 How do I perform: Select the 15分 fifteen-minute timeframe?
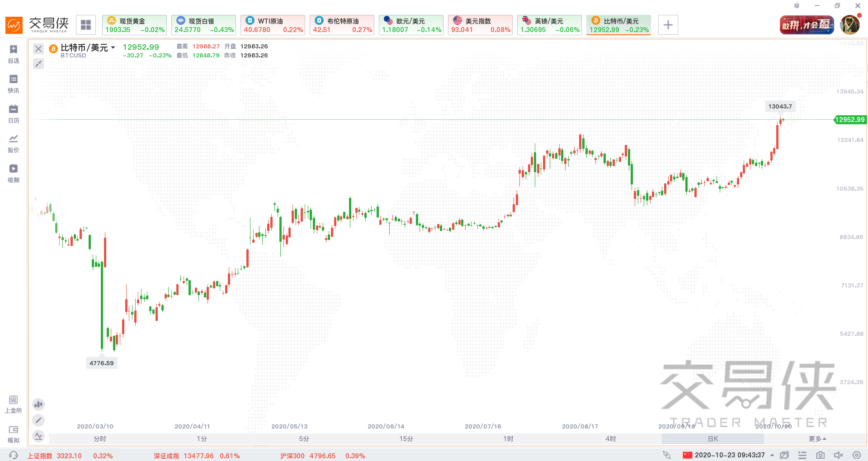[x=406, y=439]
